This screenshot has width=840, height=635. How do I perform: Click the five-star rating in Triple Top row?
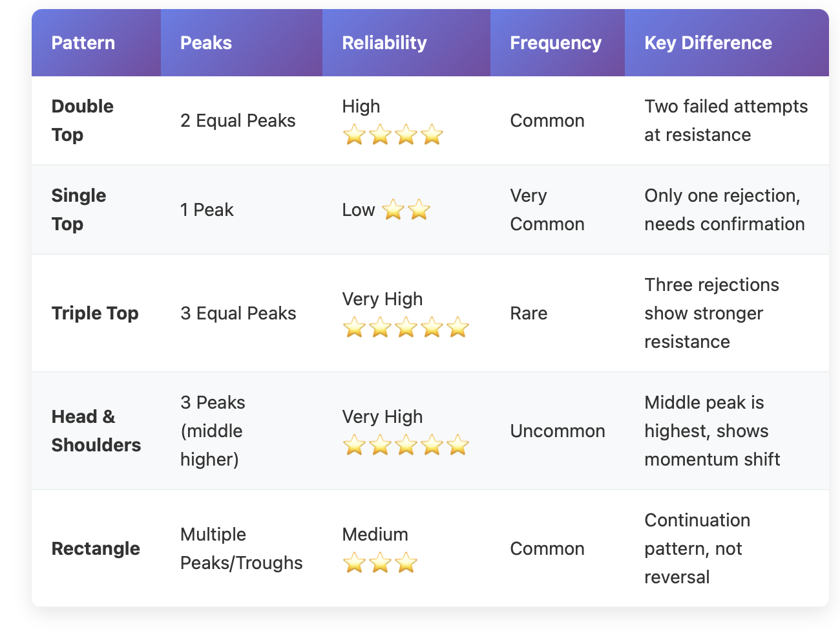(406, 328)
